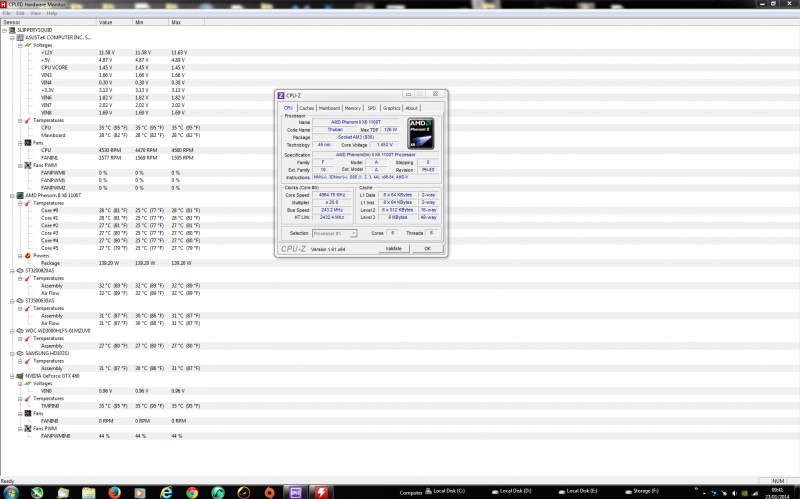Click the CPU-Z title bar icon

tap(281, 95)
